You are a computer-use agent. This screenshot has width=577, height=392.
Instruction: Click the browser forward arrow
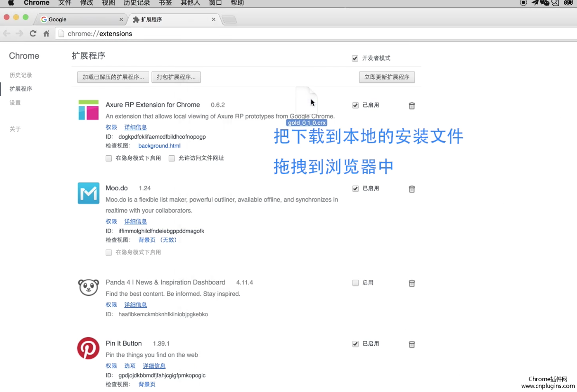[x=19, y=34]
